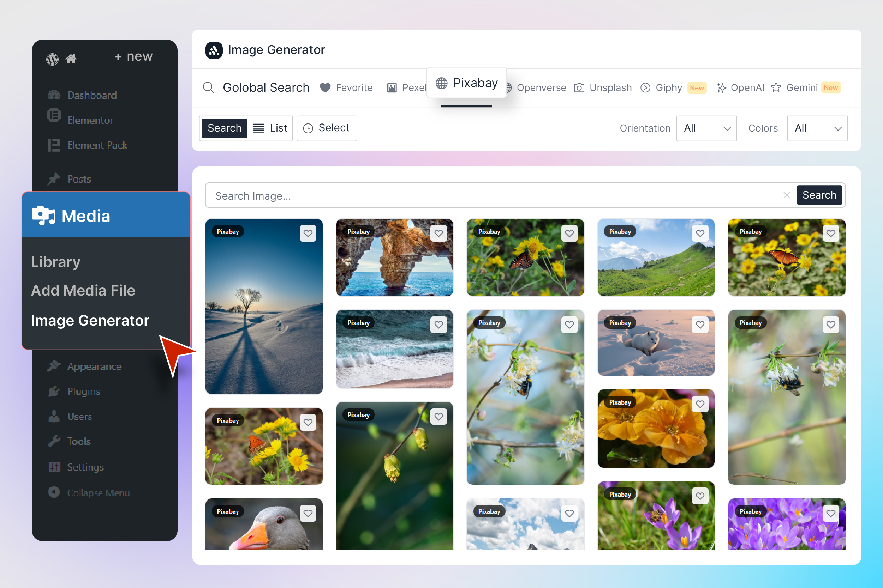Click the Global Search magnifier icon

[x=209, y=87]
